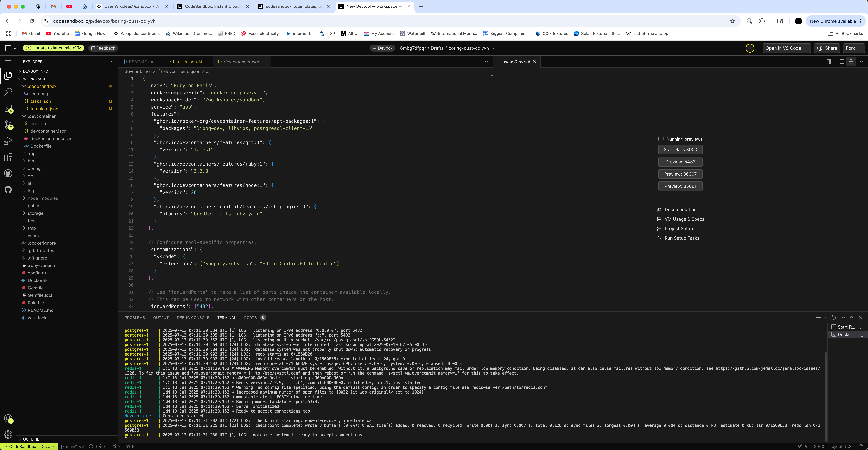Open Source Control view icon

pyautogui.click(x=8, y=125)
